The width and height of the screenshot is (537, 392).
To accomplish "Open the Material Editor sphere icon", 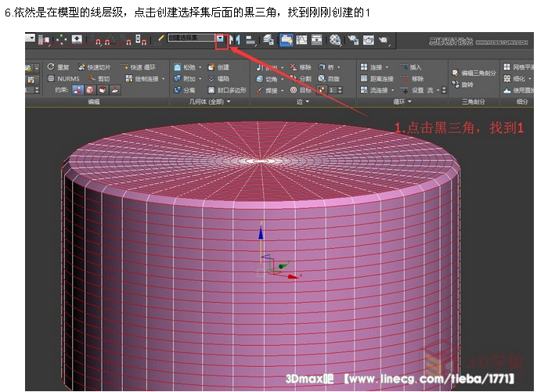I will pyautogui.click(x=335, y=40).
